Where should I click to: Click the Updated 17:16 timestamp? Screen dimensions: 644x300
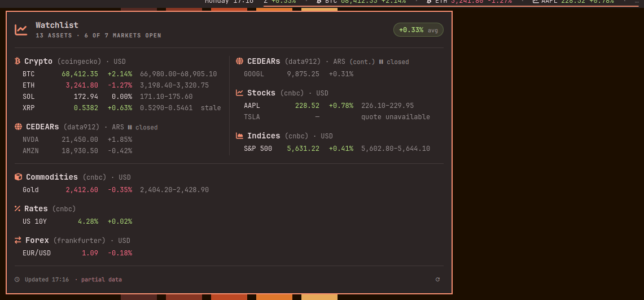(47, 280)
